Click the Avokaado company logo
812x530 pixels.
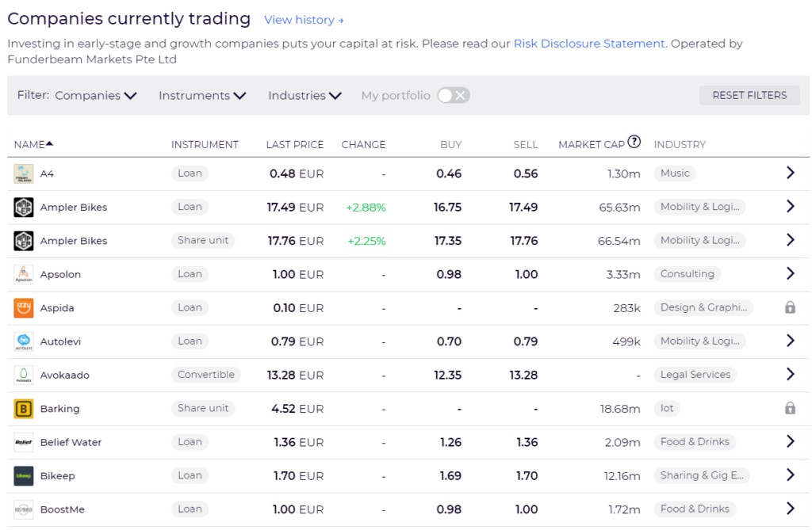[23, 376]
